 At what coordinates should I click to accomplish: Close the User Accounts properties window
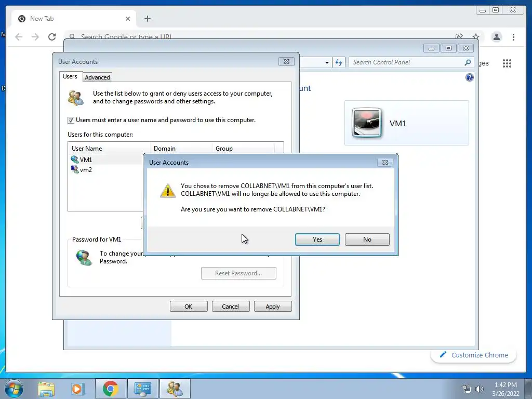[286, 61]
